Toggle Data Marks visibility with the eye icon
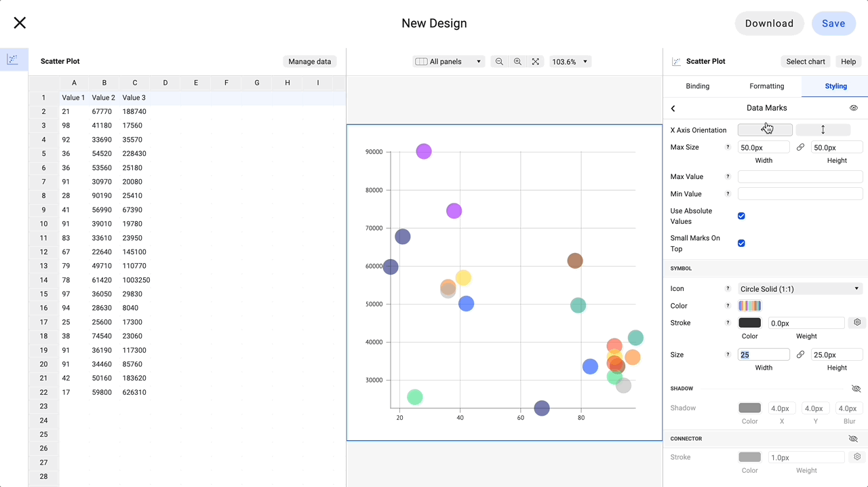This screenshot has width=868, height=487. (854, 108)
